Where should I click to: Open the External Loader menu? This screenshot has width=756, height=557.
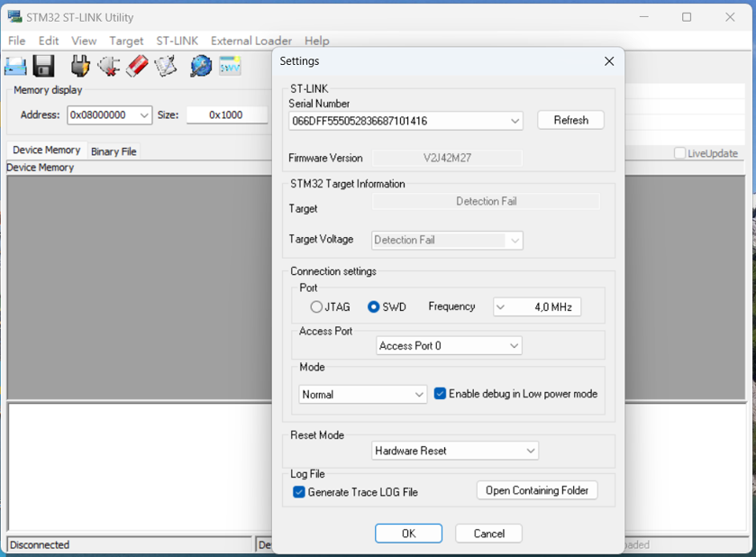coord(251,41)
